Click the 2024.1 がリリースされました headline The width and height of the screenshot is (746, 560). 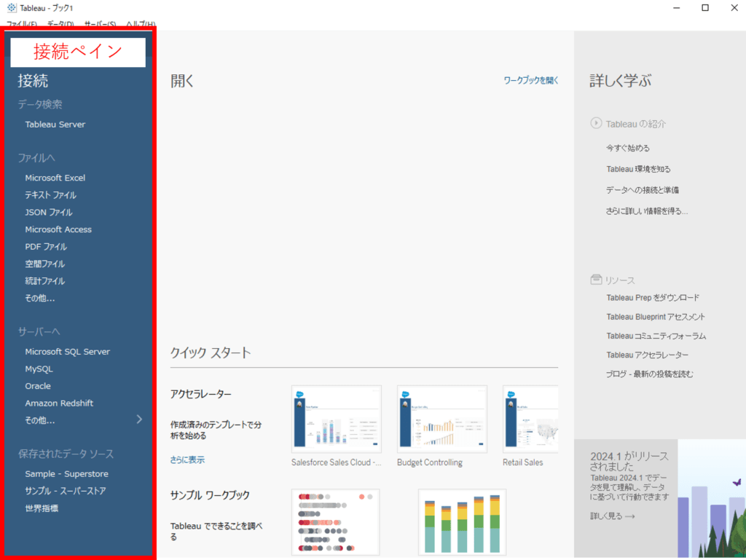(x=629, y=461)
